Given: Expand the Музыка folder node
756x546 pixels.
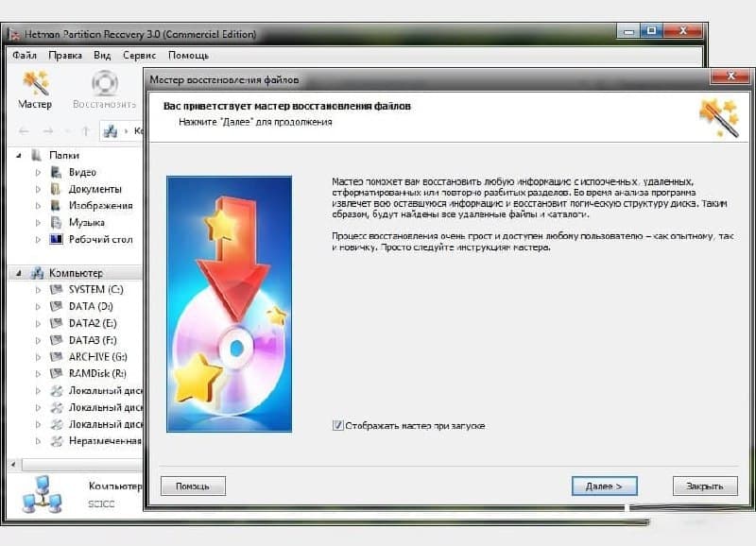Looking at the screenshot, I should 38,223.
